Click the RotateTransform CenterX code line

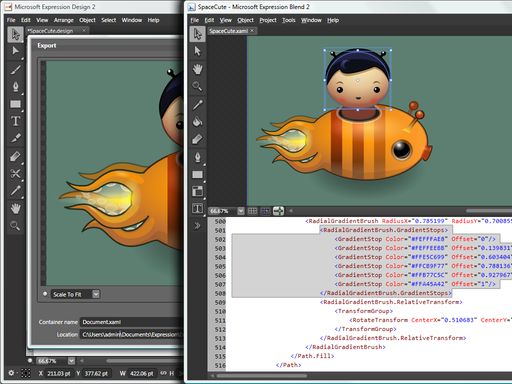(430, 320)
